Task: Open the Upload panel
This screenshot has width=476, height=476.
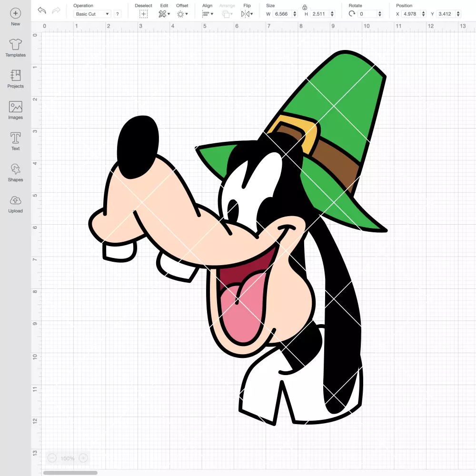Action: pos(16,204)
